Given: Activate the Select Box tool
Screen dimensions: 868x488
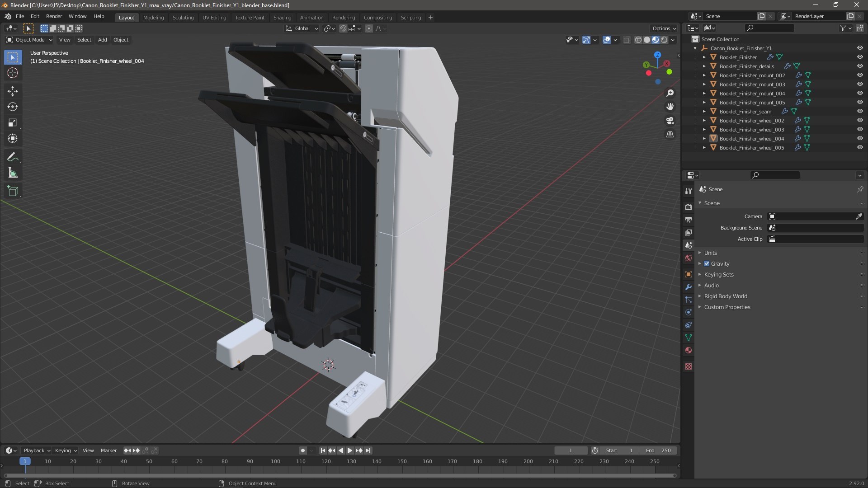Looking at the screenshot, I should (13, 57).
